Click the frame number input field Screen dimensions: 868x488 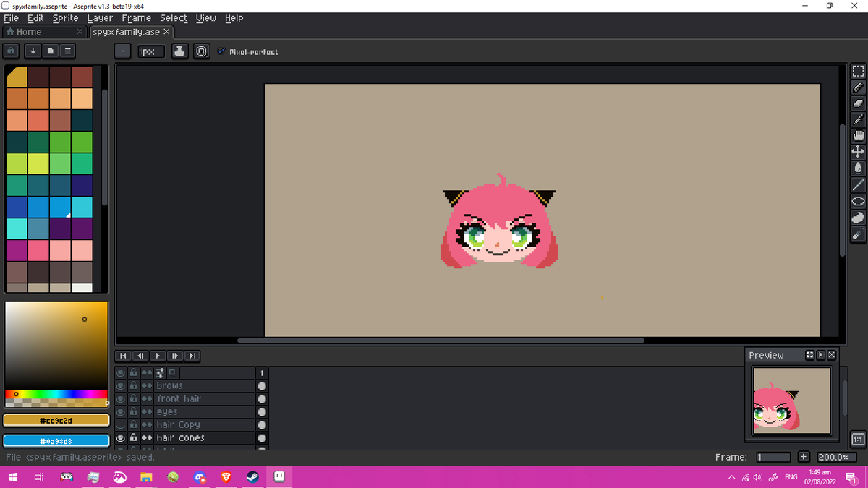773,457
